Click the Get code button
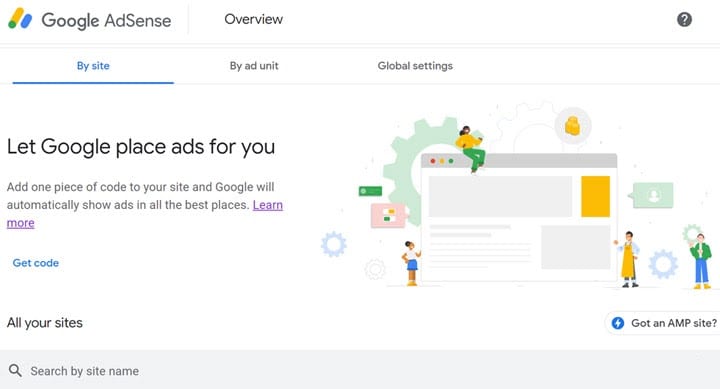Screen dimensions: 720x389 (x=36, y=263)
